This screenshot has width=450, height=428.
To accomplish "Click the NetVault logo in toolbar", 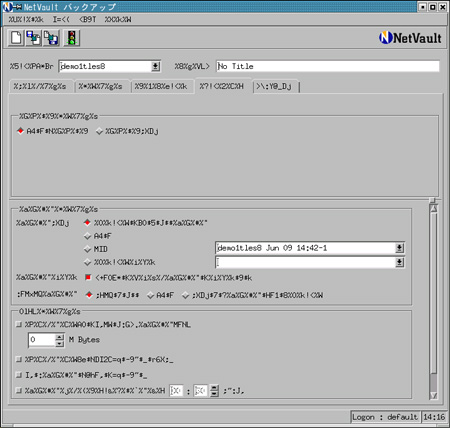I will click(410, 38).
